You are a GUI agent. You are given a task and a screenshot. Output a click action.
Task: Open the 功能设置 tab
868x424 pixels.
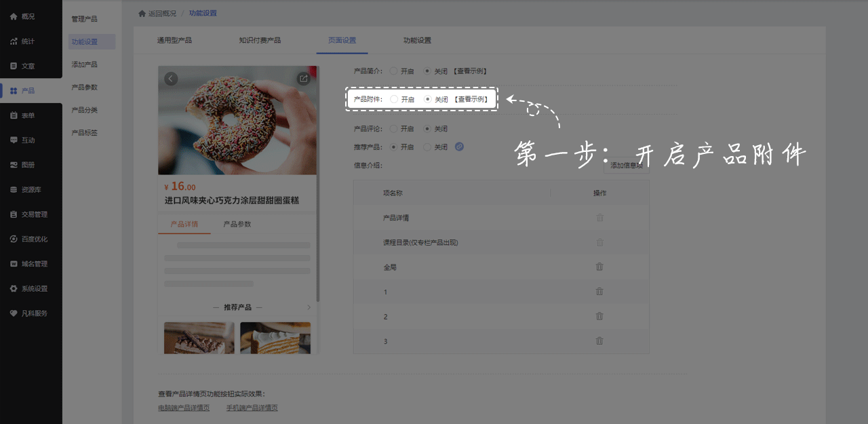417,40
